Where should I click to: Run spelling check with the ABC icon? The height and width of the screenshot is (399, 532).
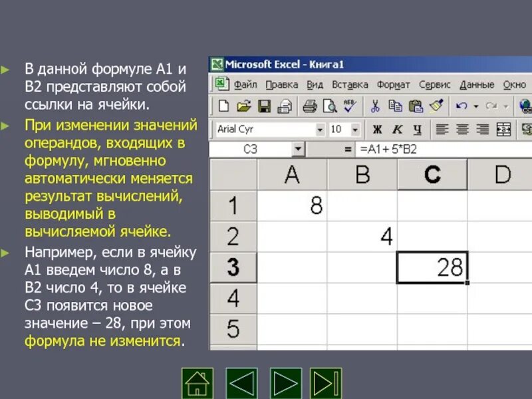tap(348, 106)
